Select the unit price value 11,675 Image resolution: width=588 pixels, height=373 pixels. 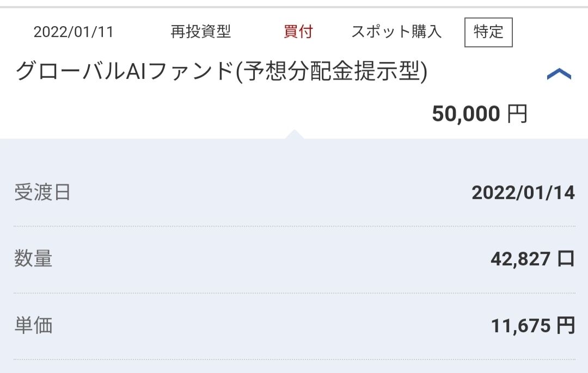[x=521, y=326]
